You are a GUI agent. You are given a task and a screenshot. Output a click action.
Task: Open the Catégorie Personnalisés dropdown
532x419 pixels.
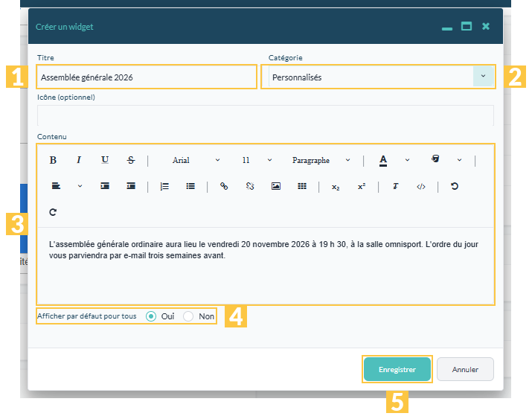[x=382, y=77]
